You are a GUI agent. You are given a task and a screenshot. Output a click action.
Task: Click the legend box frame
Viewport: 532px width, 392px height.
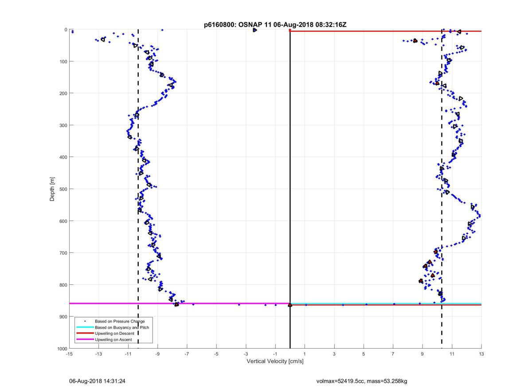point(113,330)
